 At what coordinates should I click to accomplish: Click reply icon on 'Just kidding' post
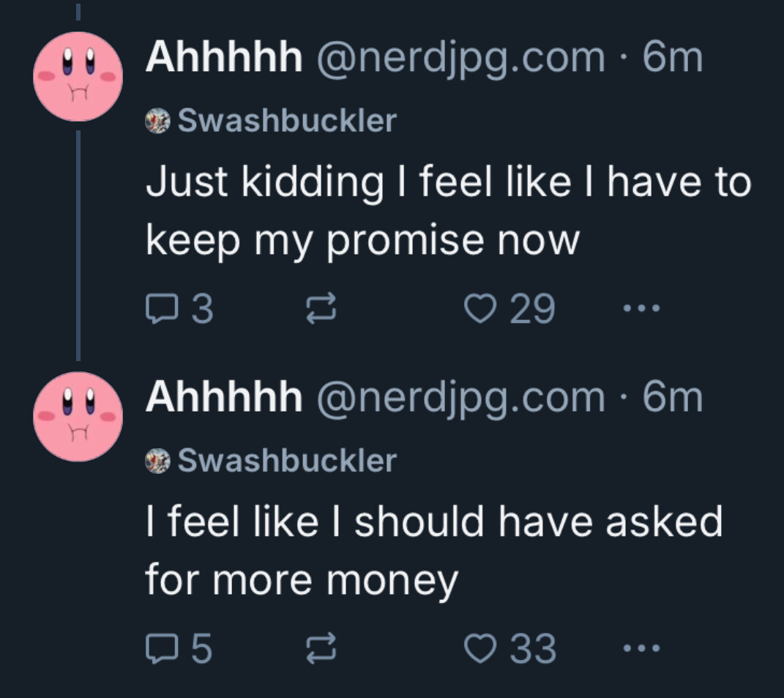tap(162, 309)
